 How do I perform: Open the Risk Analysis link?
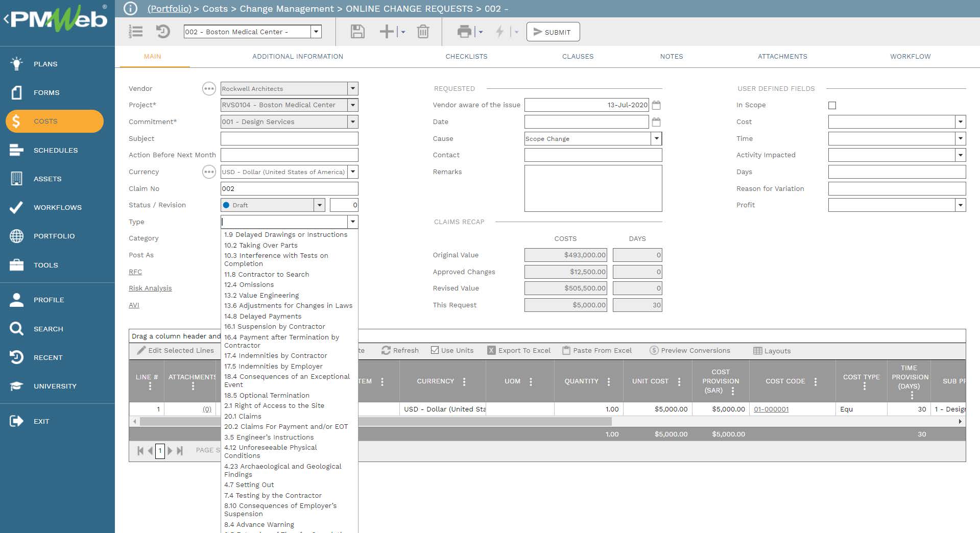pyautogui.click(x=150, y=288)
